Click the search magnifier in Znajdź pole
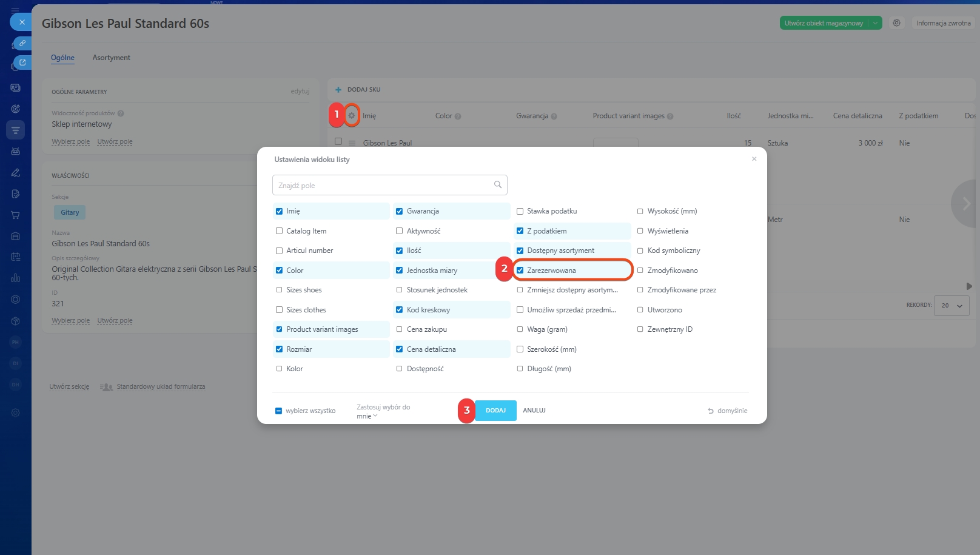Screen dimensions: 980x555 pyautogui.click(x=498, y=185)
